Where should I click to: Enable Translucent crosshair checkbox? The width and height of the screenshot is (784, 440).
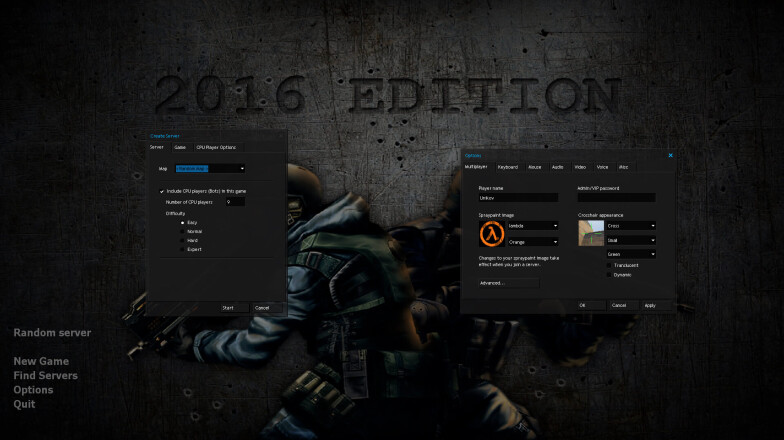point(609,266)
